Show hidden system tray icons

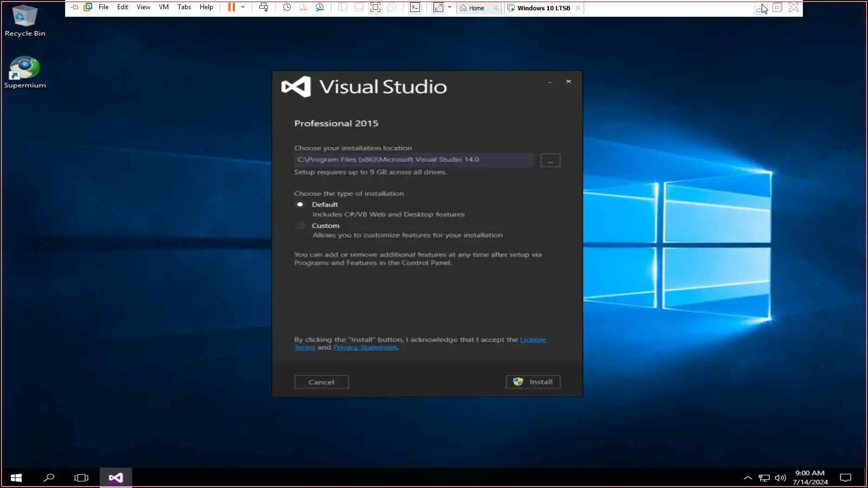(x=748, y=478)
